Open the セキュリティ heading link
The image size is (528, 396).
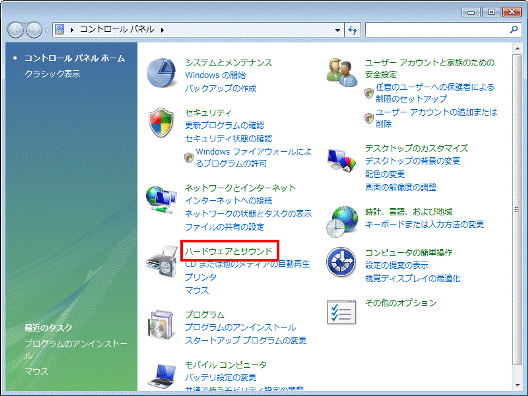[x=208, y=112]
